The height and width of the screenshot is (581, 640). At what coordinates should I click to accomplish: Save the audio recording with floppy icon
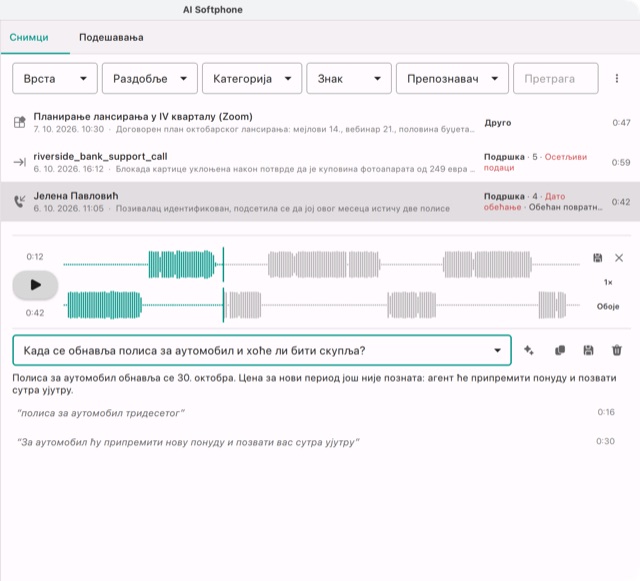(598, 258)
